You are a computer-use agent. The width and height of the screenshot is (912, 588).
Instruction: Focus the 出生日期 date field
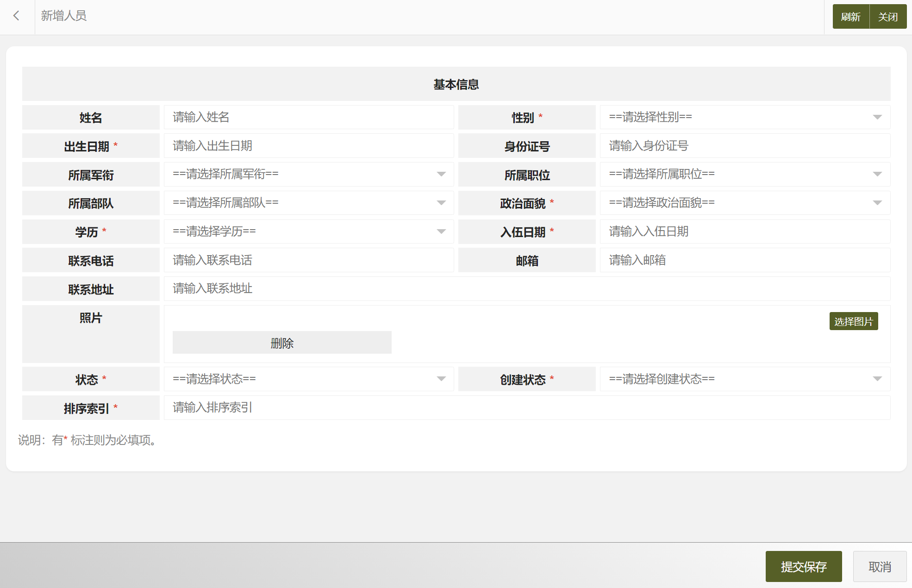coord(308,146)
